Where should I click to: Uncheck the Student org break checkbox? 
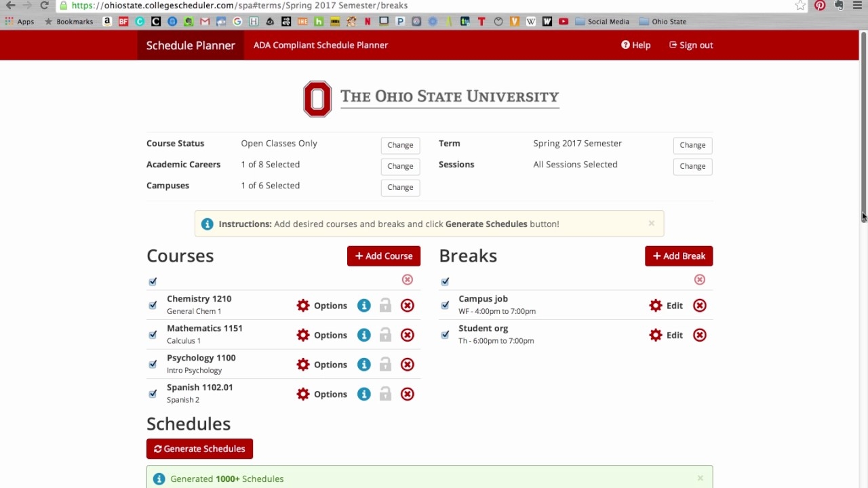445,335
